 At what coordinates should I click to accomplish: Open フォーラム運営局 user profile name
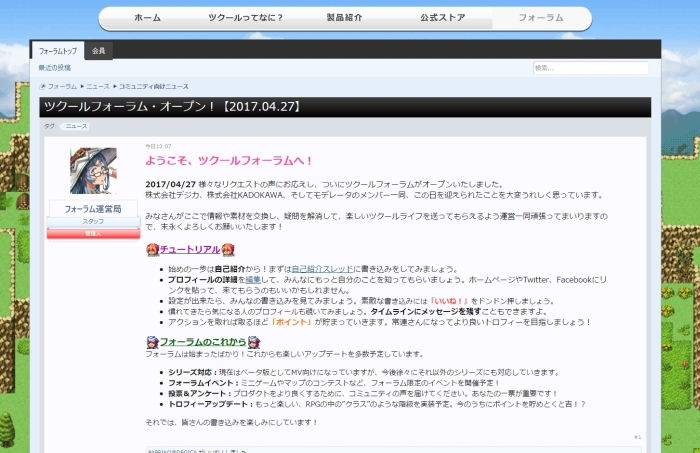click(93, 209)
